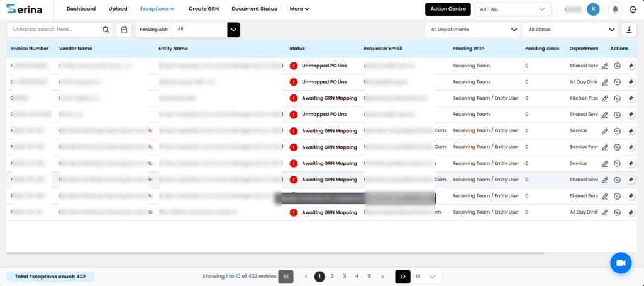
Task: Click Showing 1 to 10 of 422 entries text
Action: [239, 277]
